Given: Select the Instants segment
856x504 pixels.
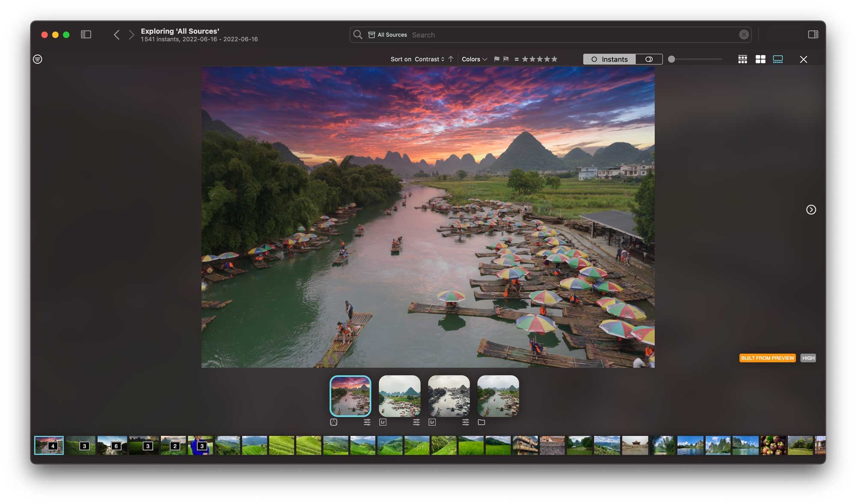Looking at the screenshot, I should click(609, 59).
